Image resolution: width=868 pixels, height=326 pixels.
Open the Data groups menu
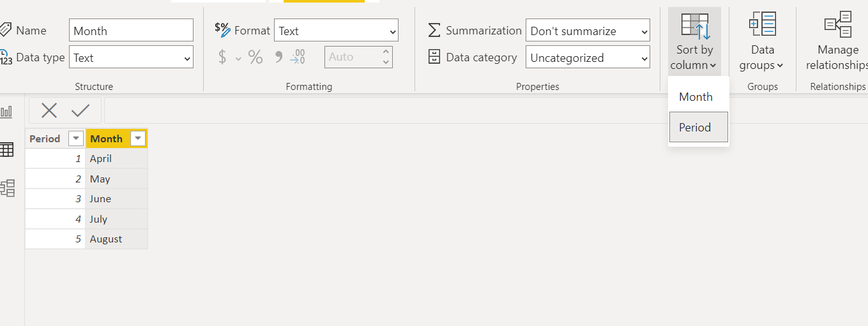tap(762, 41)
